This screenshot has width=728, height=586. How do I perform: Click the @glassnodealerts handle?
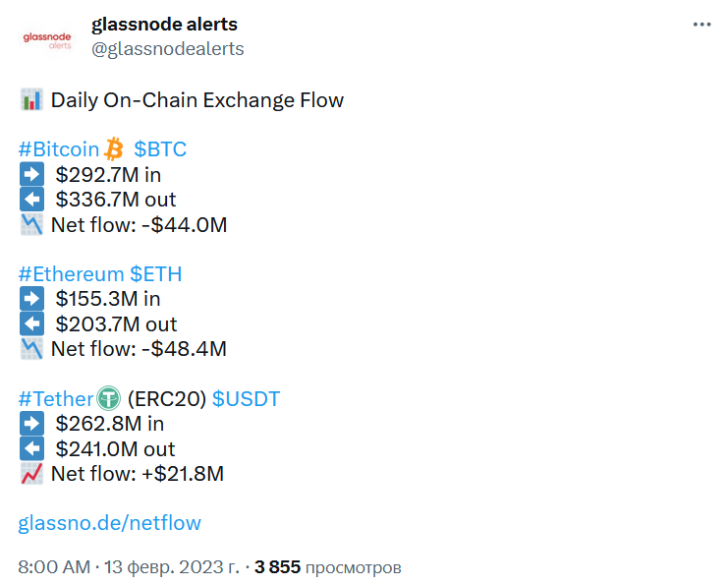(167, 48)
